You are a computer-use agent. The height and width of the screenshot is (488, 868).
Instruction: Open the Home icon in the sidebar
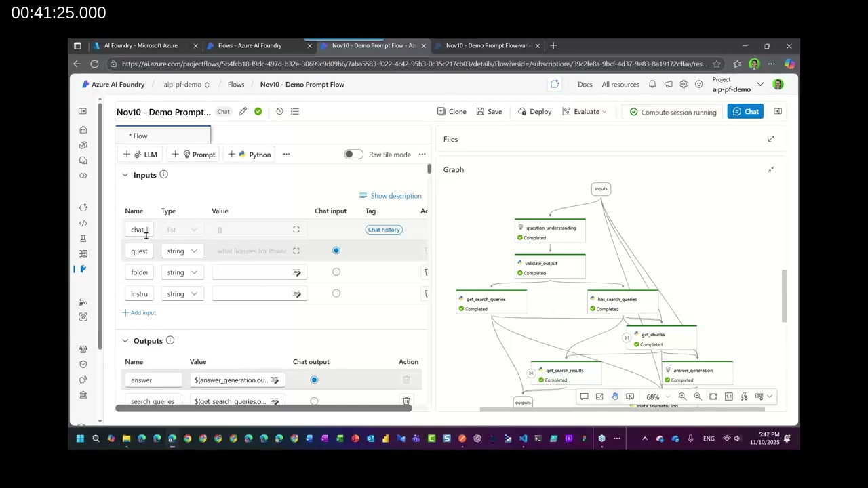pyautogui.click(x=83, y=129)
